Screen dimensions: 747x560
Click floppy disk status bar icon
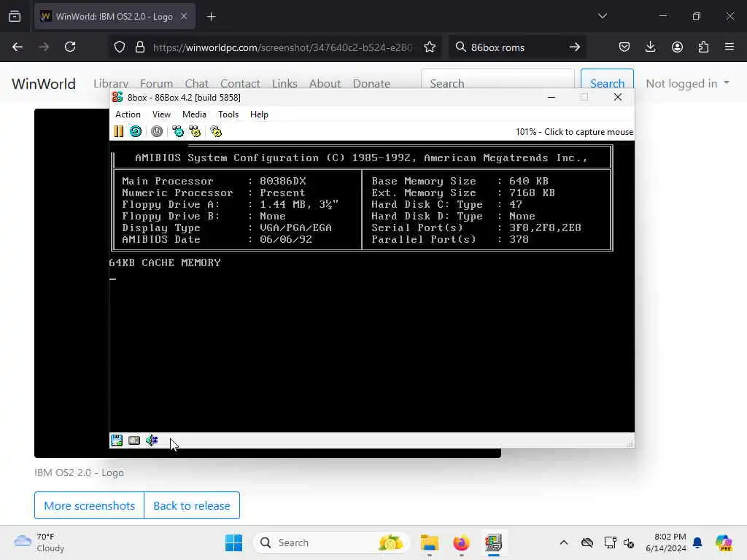117,440
